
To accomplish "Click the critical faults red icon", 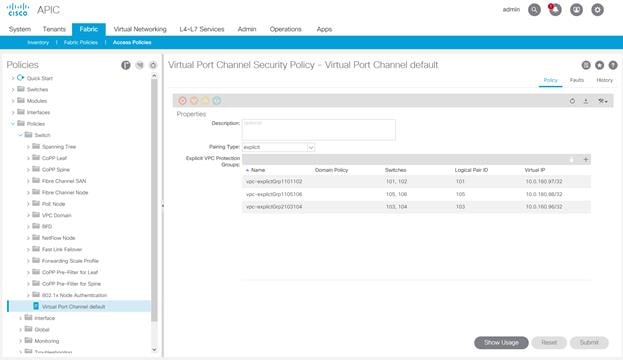I will point(182,101).
